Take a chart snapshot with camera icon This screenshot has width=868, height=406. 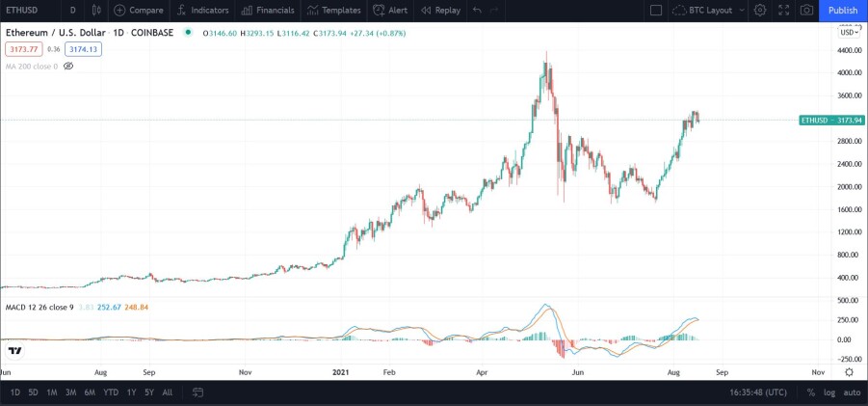807,10
